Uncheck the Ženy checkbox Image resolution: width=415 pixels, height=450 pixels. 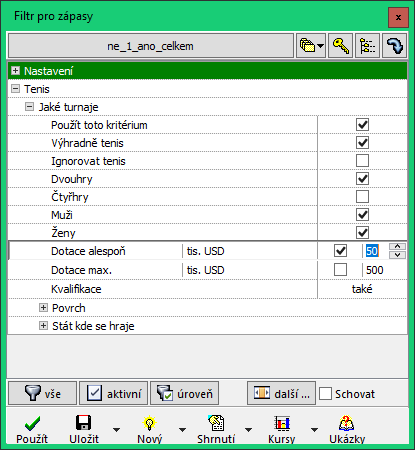point(362,233)
